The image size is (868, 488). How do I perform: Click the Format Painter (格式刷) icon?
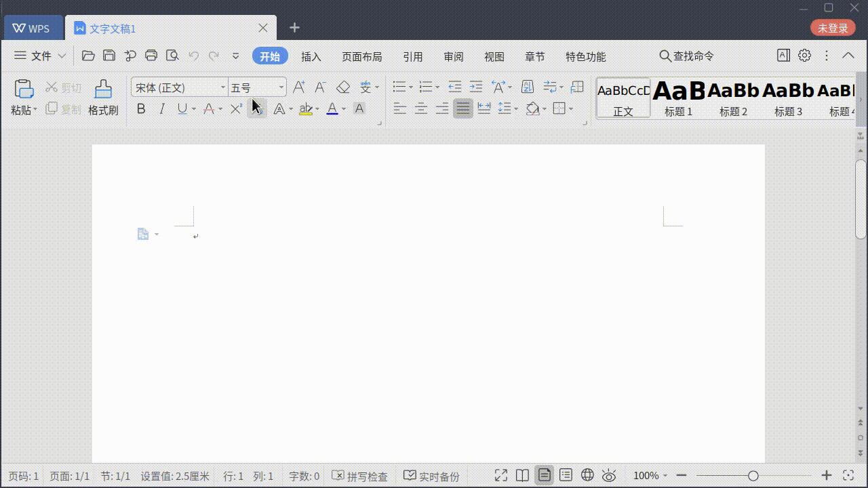[x=103, y=97]
